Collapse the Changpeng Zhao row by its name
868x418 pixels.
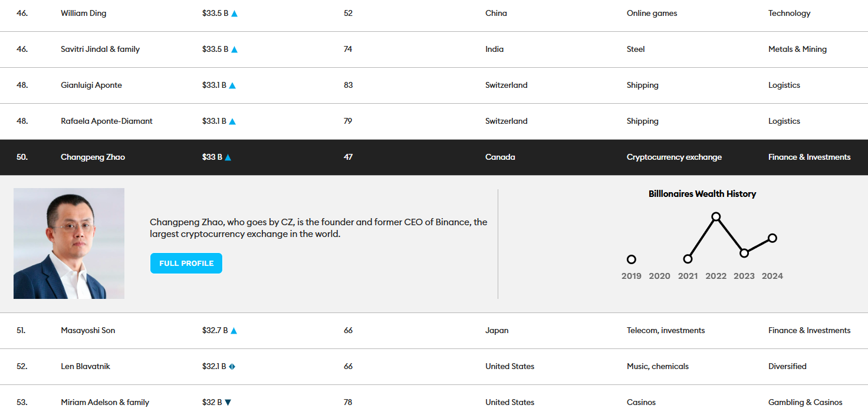point(93,157)
